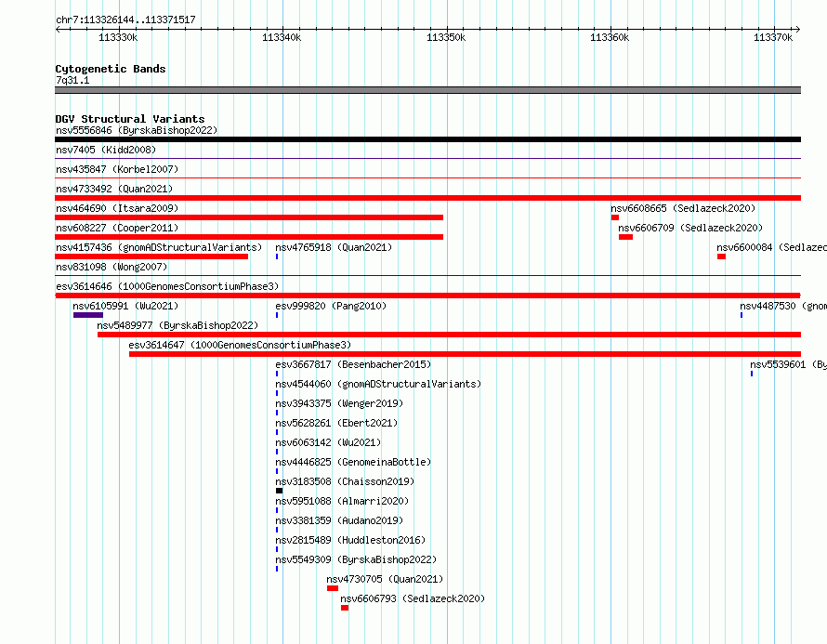Select the gray 7q31.1 cytogenetic band
The height and width of the screenshot is (644, 827).
click(x=427, y=90)
